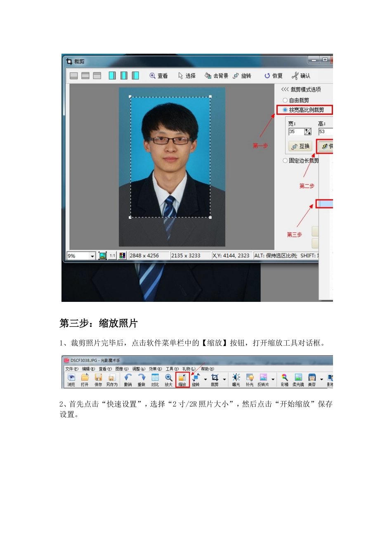Click the 裁剪 crop icon in main toolbar
The image size is (392, 555).
point(215,380)
